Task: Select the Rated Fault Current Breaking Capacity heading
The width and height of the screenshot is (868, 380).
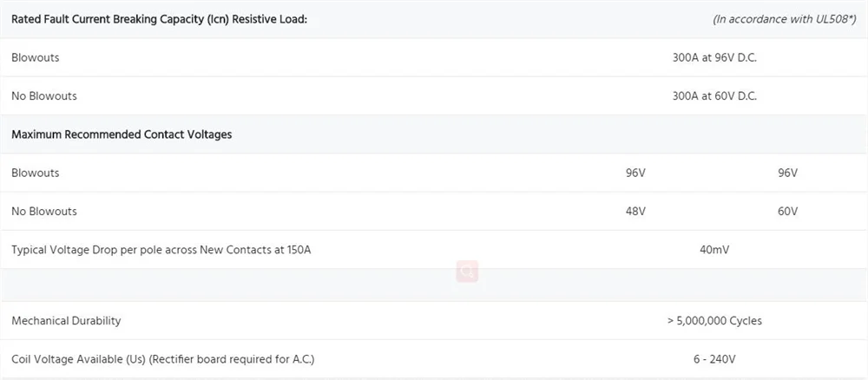Action: (x=160, y=19)
